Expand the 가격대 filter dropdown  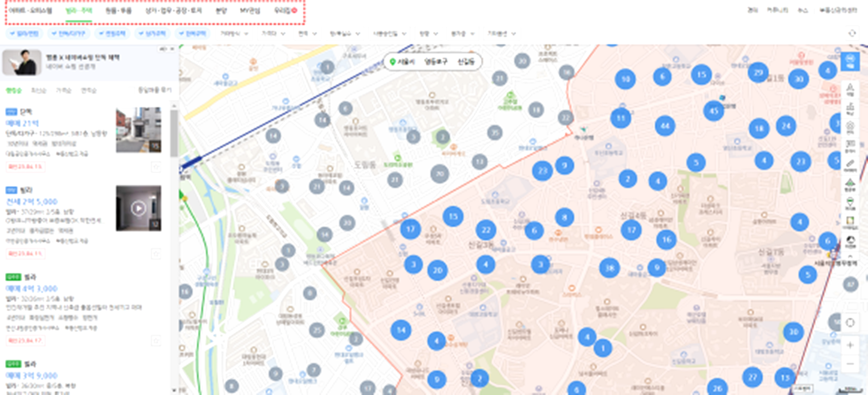(x=273, y=33)
